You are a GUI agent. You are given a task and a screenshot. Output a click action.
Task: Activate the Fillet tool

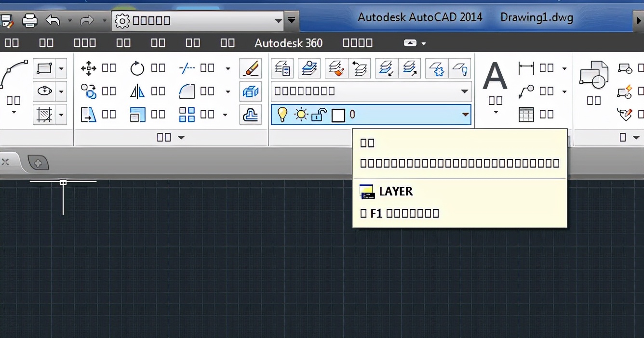(197, 91)
